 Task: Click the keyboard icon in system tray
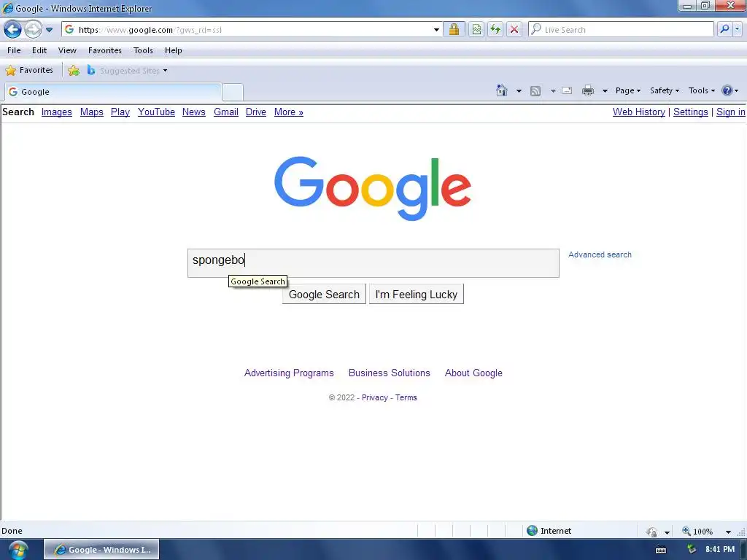pyautogui.click(x=661, y=550)
